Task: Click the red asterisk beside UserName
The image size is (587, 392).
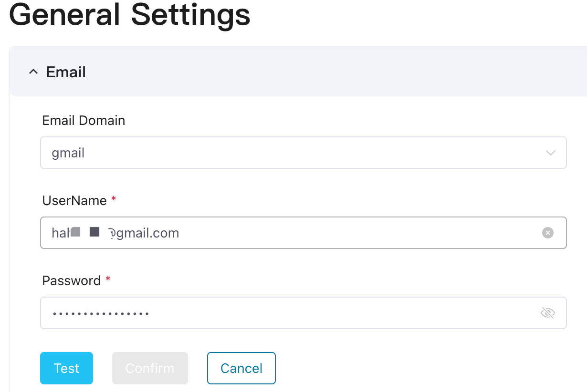Action: 114,200
